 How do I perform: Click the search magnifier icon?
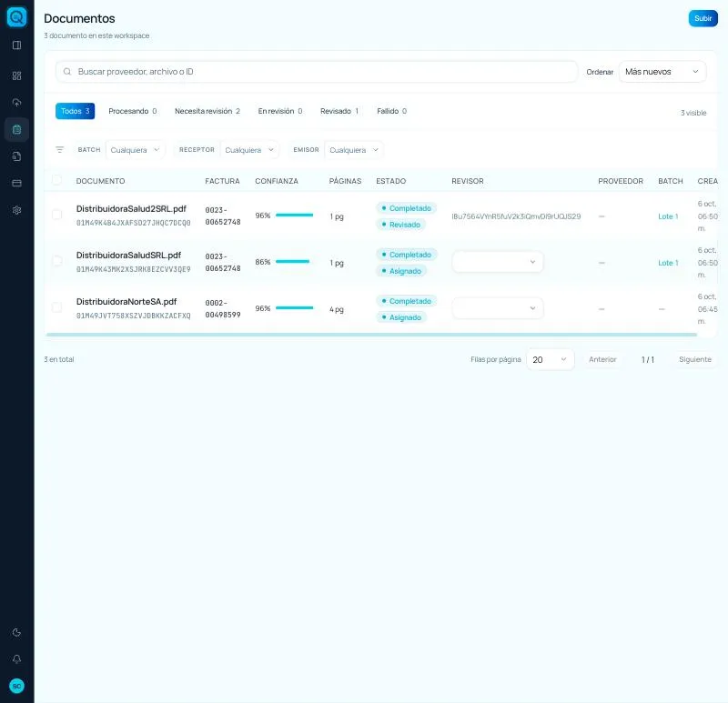[x=67, y=72]
